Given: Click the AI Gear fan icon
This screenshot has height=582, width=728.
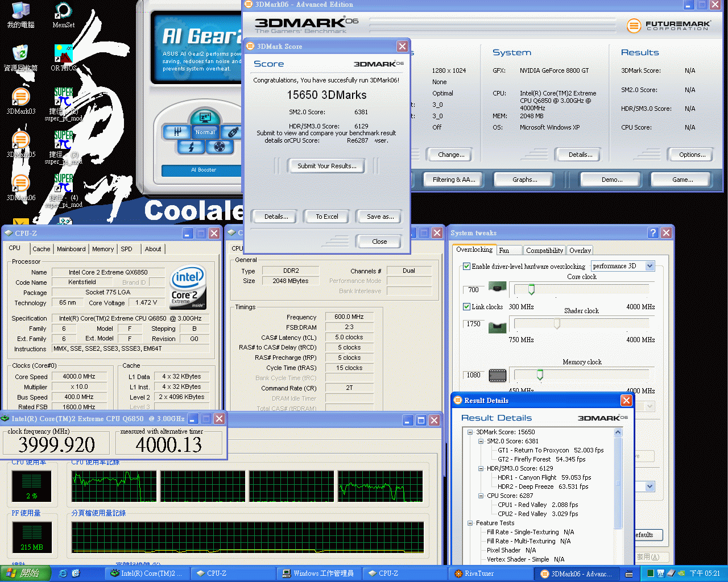Looking at the screenshot, I should [219, 147].
